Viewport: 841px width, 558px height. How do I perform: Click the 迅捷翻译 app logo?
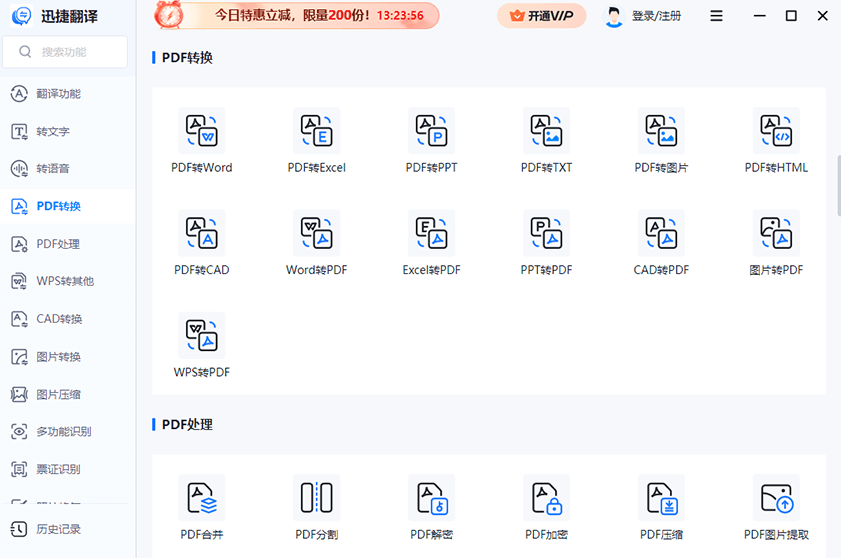click(x=22, y=16)
